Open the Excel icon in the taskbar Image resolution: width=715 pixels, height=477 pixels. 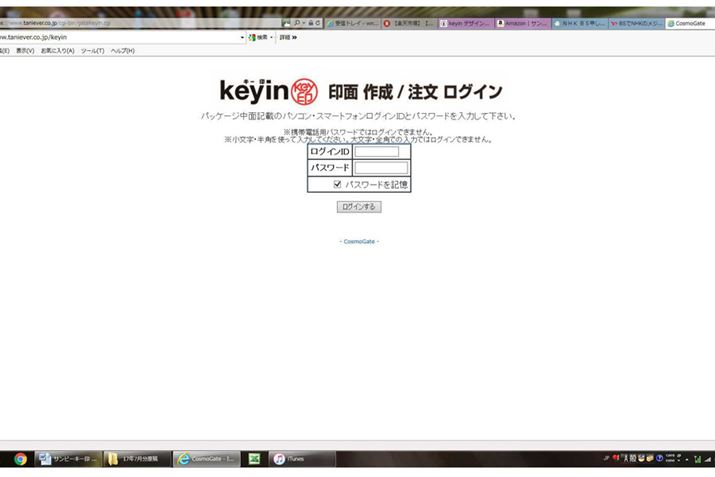(x=254, y=459)
